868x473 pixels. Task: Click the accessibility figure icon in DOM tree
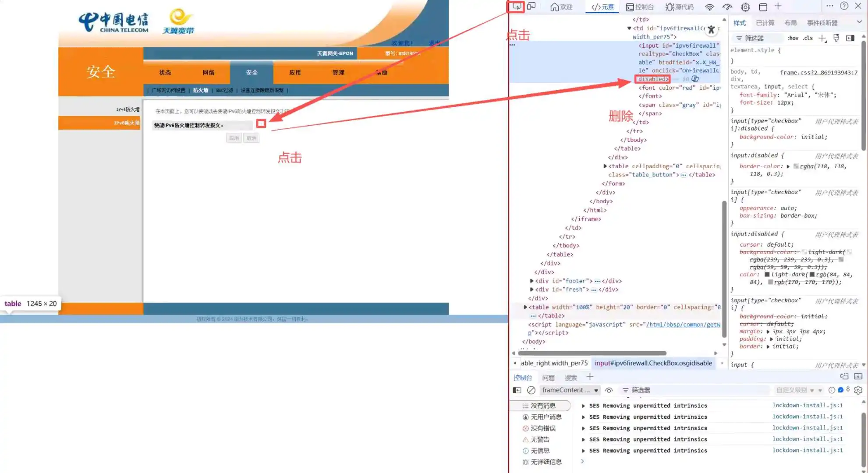coord(711,29)
